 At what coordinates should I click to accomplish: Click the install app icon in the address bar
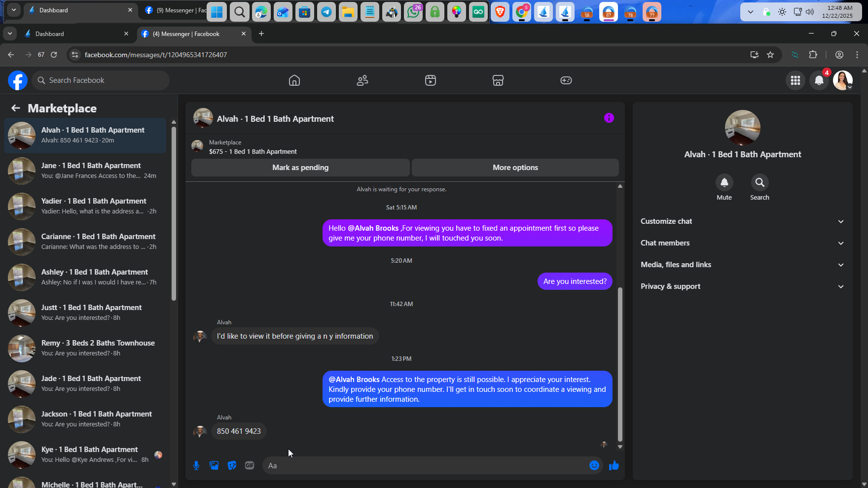(754, 55)
